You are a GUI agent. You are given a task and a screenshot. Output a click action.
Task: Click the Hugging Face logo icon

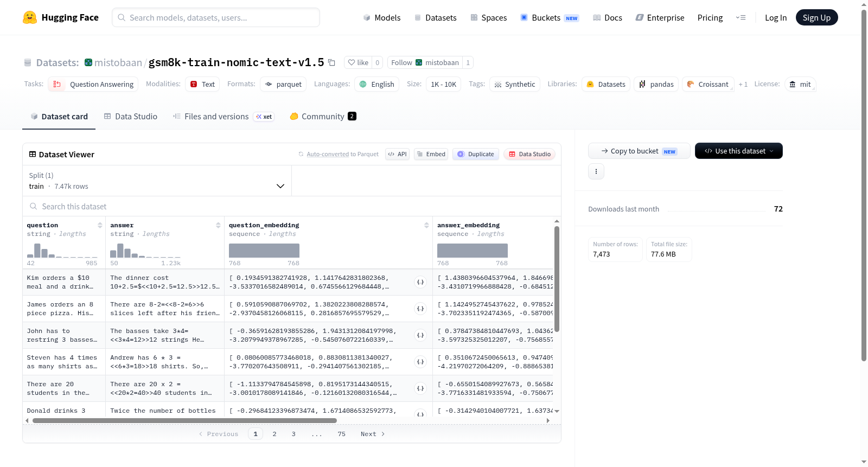(x=30, y=17)
